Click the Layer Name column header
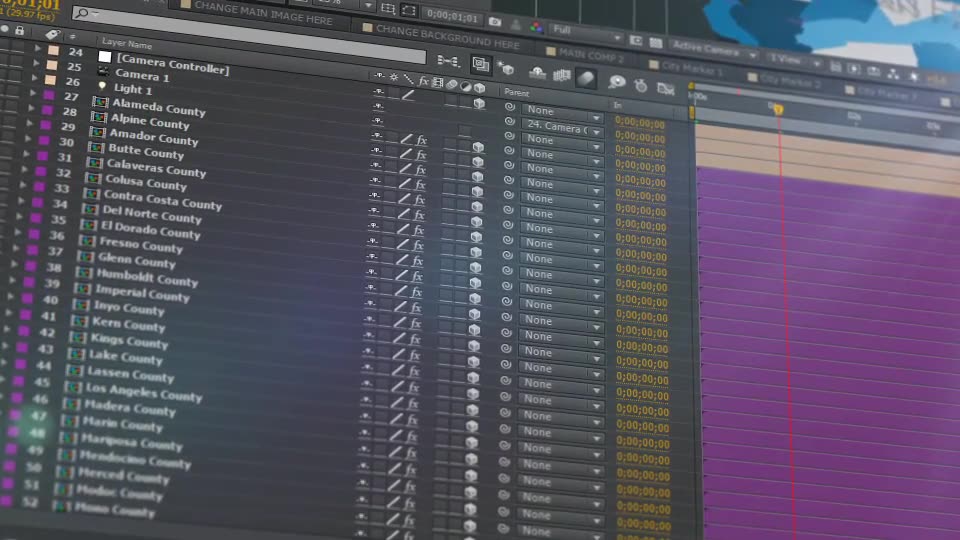960x540 pixels. tap(127, 43)
